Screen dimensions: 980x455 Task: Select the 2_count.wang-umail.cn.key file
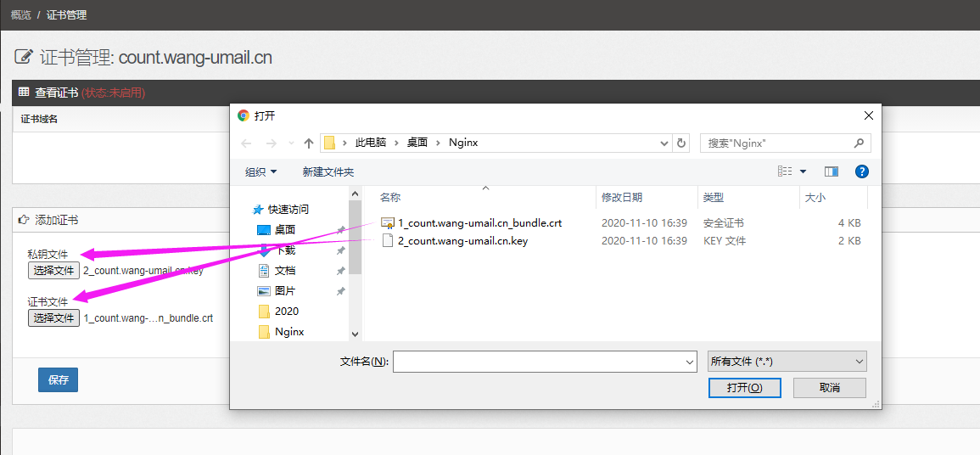[462, 241]
